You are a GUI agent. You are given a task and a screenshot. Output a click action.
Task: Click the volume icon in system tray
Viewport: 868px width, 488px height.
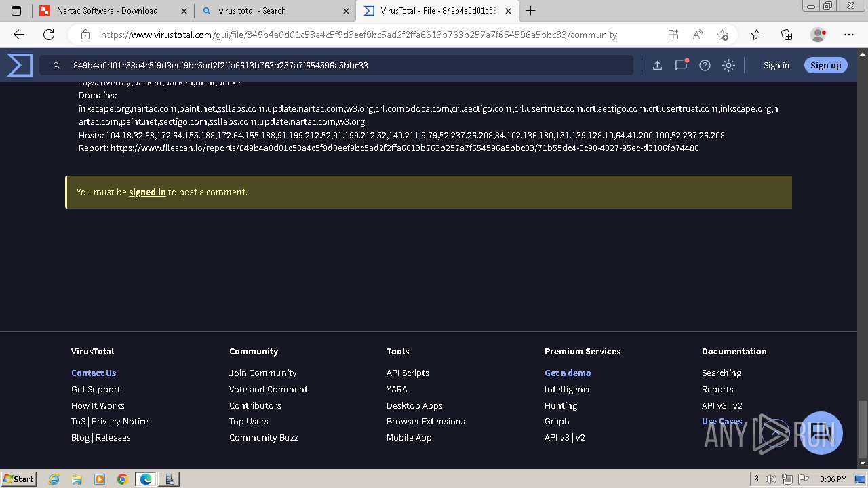pyautogui.click(x=772, y=479)
